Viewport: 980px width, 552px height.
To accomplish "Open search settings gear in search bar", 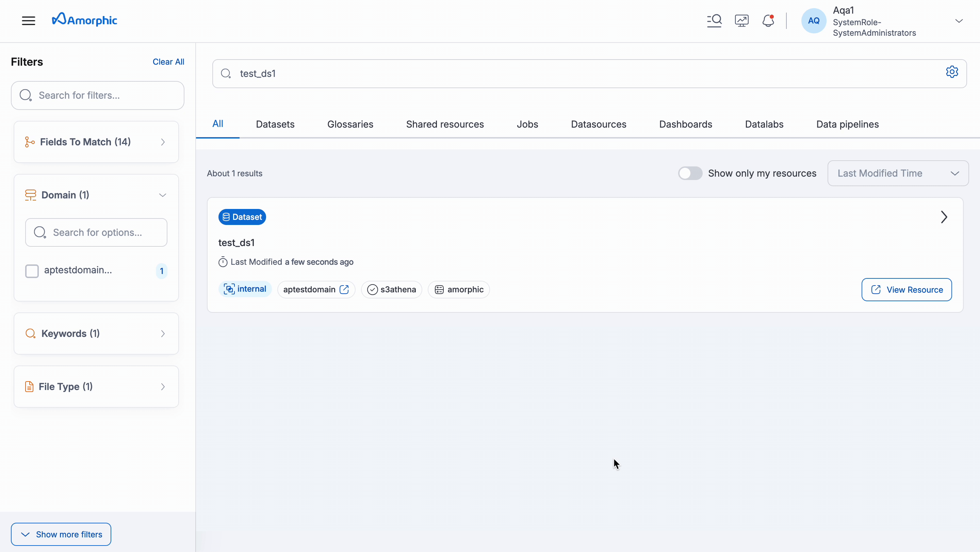I will [x=952, y=72].
